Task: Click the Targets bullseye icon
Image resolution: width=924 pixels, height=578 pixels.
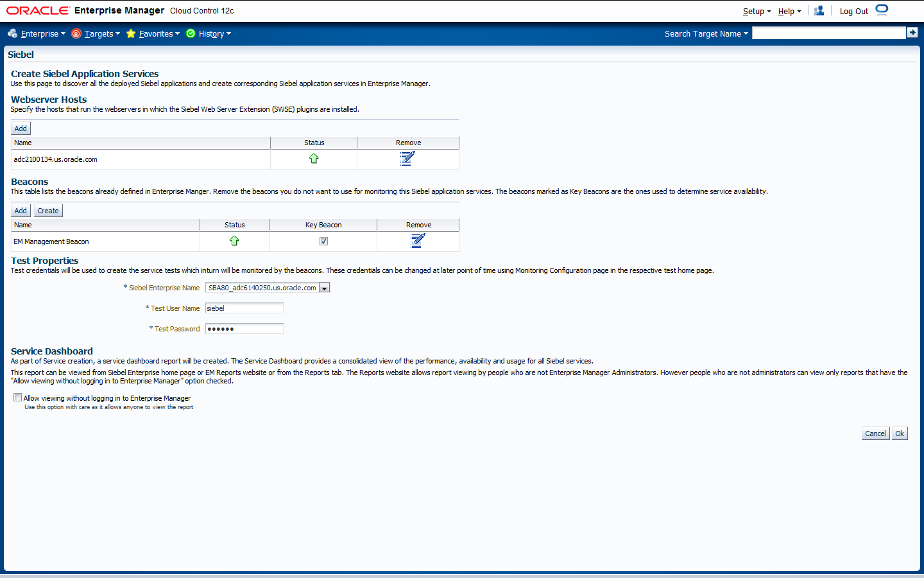Action: tap(76, 33)
